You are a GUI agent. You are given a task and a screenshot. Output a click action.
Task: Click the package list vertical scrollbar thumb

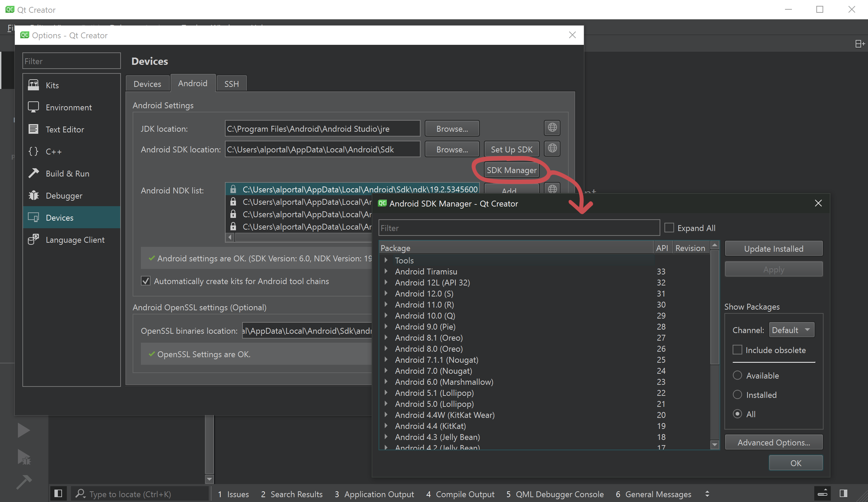tap(715, 307)
